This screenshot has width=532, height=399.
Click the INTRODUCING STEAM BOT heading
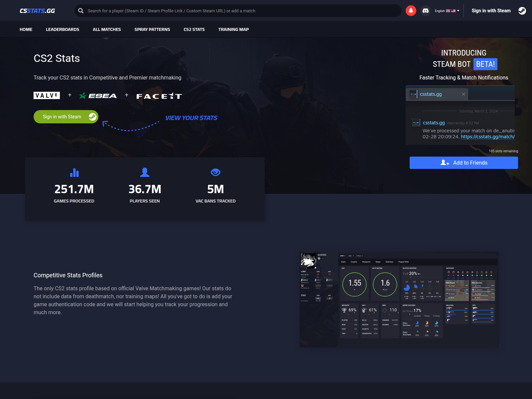(x=464, y=59)
